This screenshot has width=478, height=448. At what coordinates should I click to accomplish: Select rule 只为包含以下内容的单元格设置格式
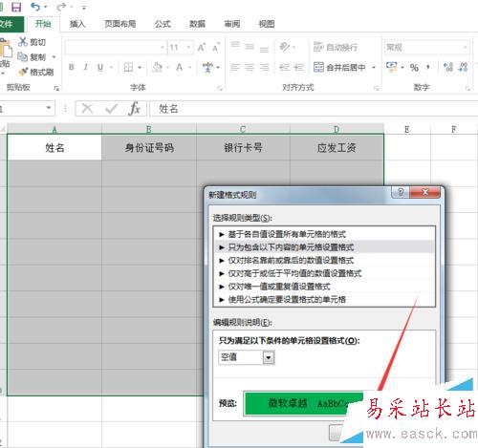coord(324,247)
